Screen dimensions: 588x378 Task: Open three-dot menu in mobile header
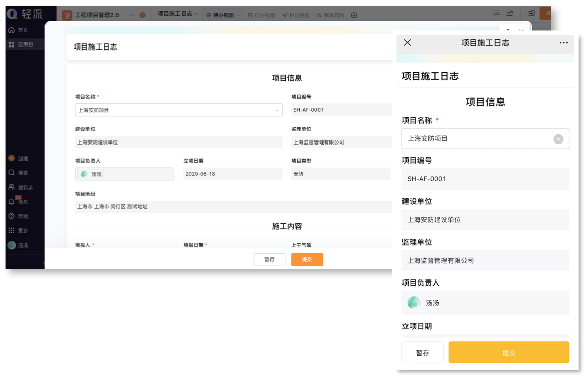tap(563, 43)
